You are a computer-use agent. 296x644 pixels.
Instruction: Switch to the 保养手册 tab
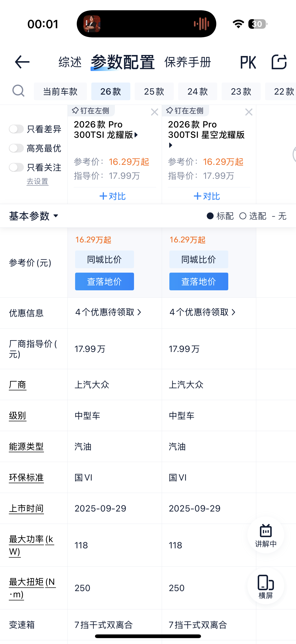(188, 62)
